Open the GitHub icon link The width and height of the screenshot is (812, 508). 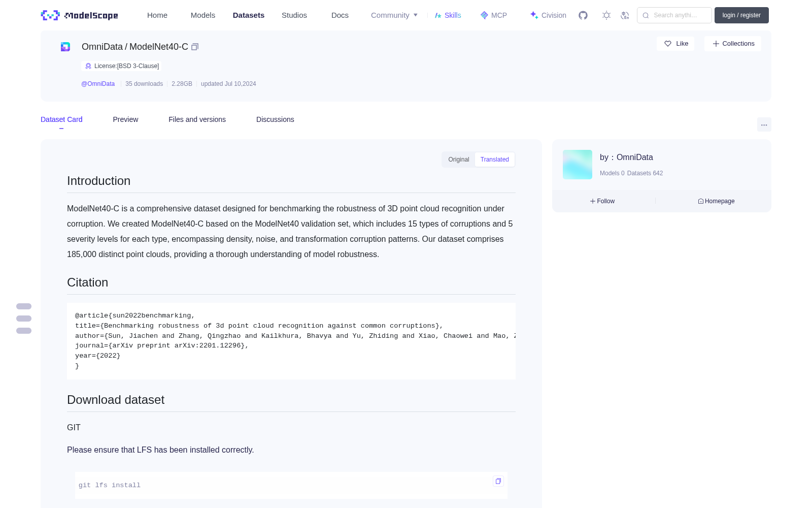583,15
